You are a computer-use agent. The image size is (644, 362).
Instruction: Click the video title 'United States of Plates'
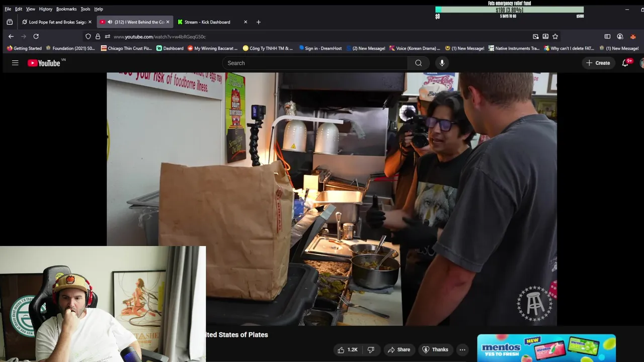(237, 335)
